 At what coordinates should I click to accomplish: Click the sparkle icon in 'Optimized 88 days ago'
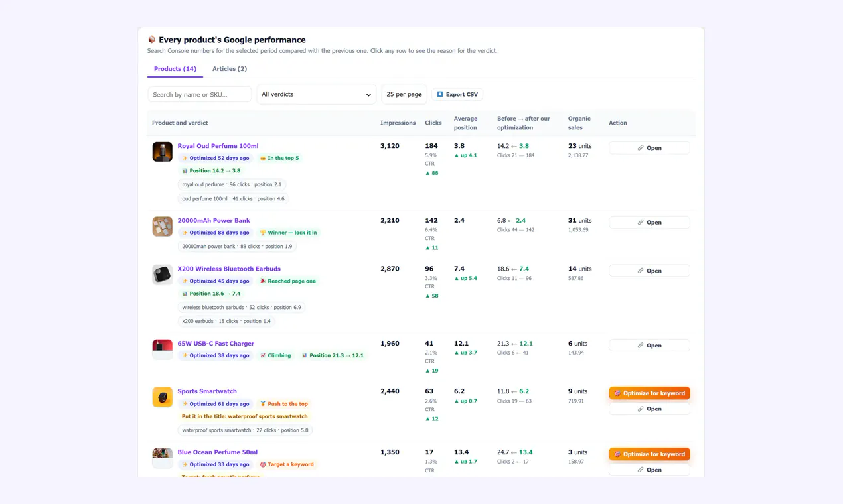coord(185,233)
